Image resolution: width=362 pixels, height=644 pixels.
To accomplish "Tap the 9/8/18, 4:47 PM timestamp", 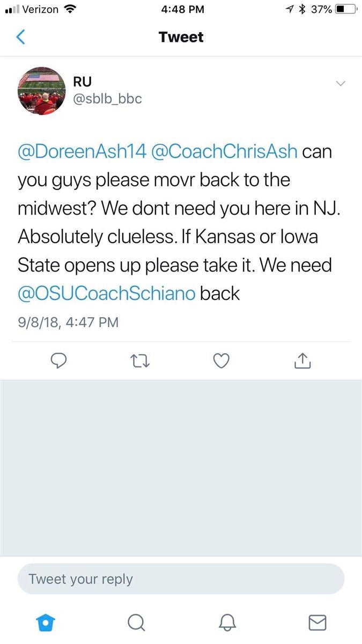I will [68, 322].
